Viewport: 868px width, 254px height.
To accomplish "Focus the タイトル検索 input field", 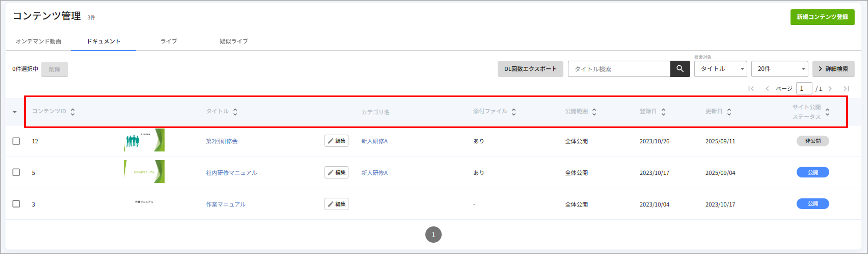I will [x=619, y=69].
